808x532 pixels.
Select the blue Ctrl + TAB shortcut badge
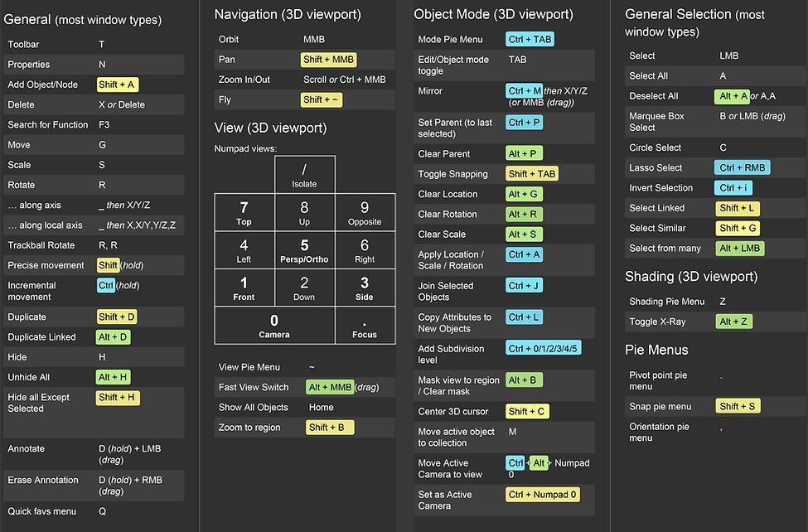coord(530,39)
